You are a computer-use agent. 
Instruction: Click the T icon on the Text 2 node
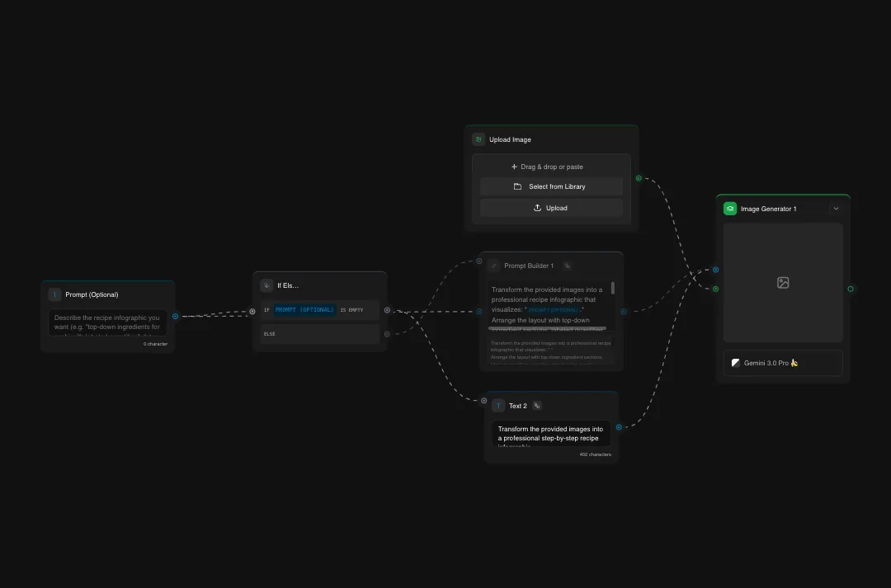click(x=498, y=405)
